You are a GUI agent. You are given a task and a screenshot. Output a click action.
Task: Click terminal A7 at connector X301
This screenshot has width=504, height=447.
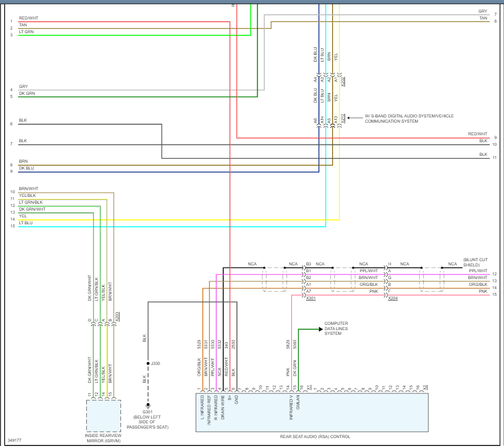(309, 291)
